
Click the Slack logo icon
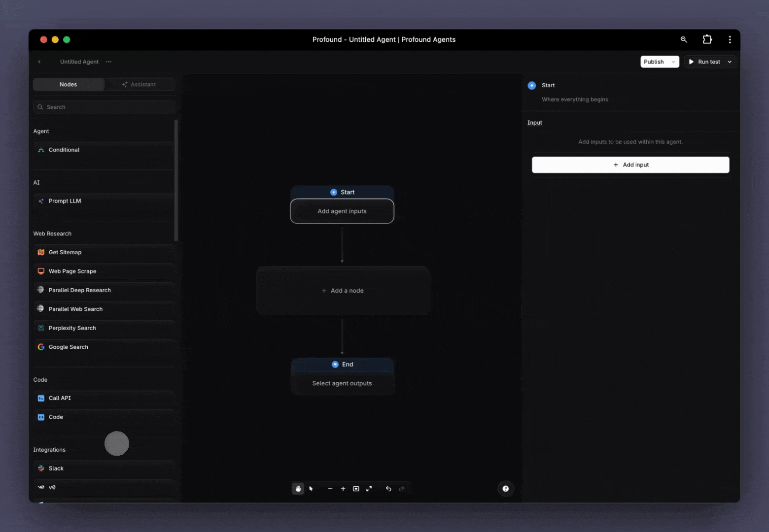click(41, 468)
